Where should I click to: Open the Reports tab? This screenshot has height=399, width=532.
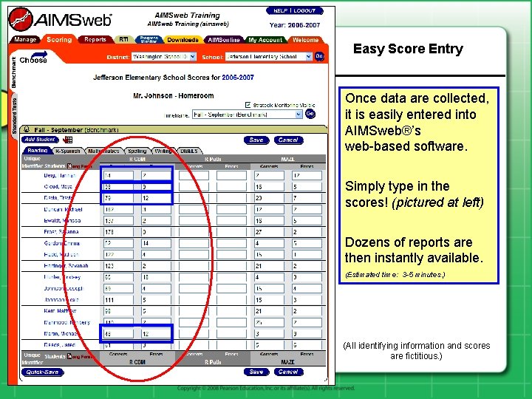click(x=95, y=40)
